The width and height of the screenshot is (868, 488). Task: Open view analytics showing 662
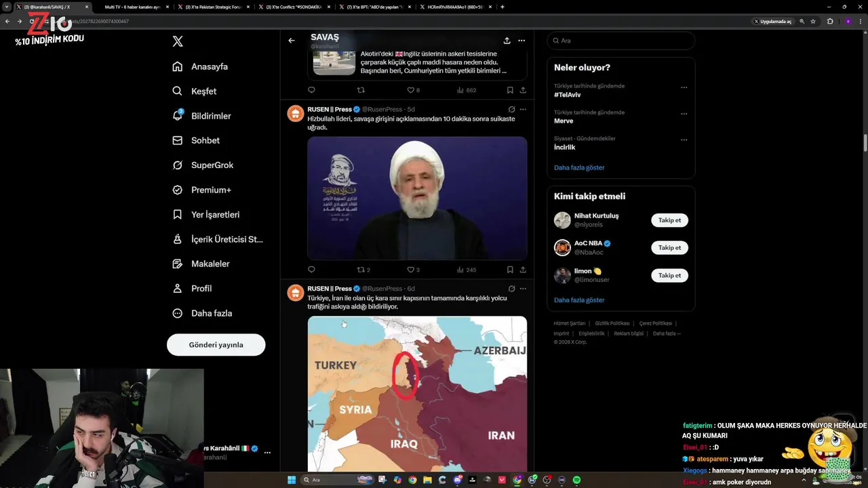tap(467, 90)
